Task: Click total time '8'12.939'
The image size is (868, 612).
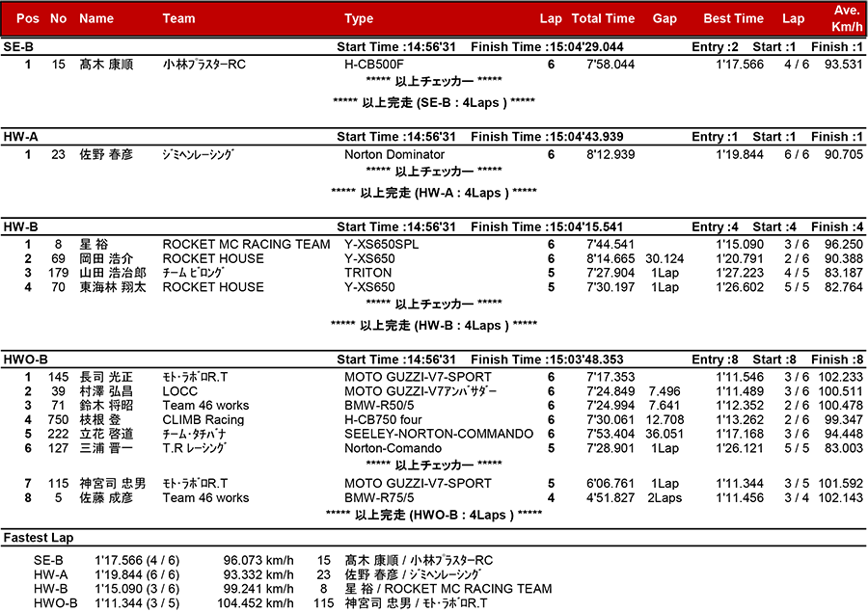Action: point(610,154)
